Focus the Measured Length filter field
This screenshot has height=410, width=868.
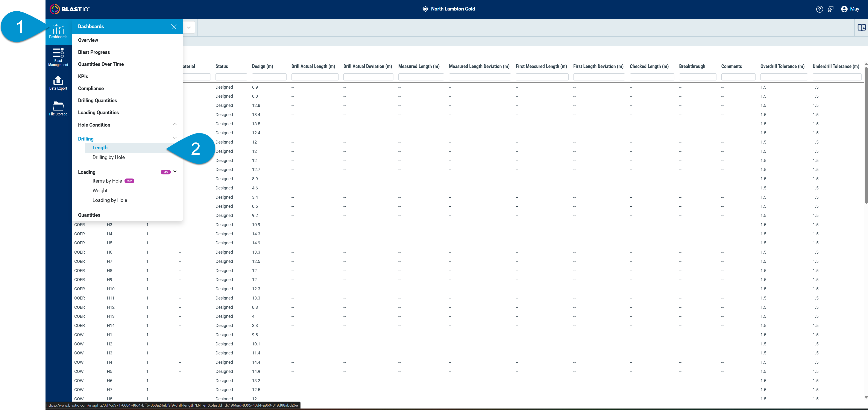click(421, 77)
